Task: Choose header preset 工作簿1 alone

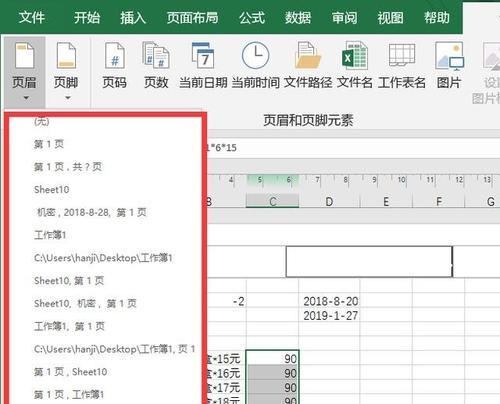Action: click(x=105, y=235)
